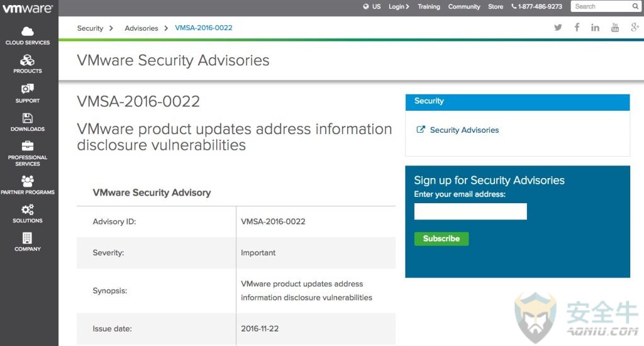Expand the Login chevron menu
The image size is (644, 346).
[x=408, y=6]
